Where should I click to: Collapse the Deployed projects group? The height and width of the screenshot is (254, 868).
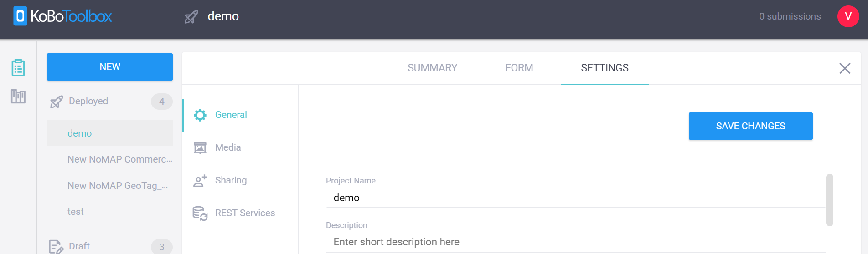pos(110,101)
